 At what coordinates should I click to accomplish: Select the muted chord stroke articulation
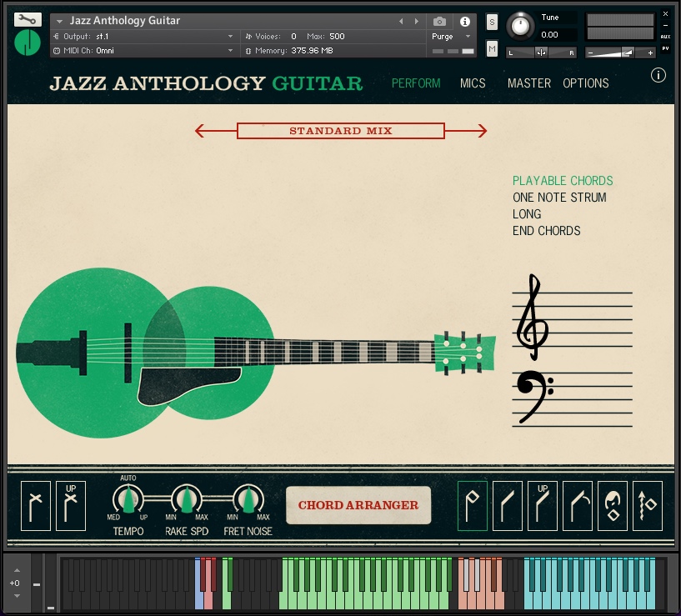coord(36,506)
